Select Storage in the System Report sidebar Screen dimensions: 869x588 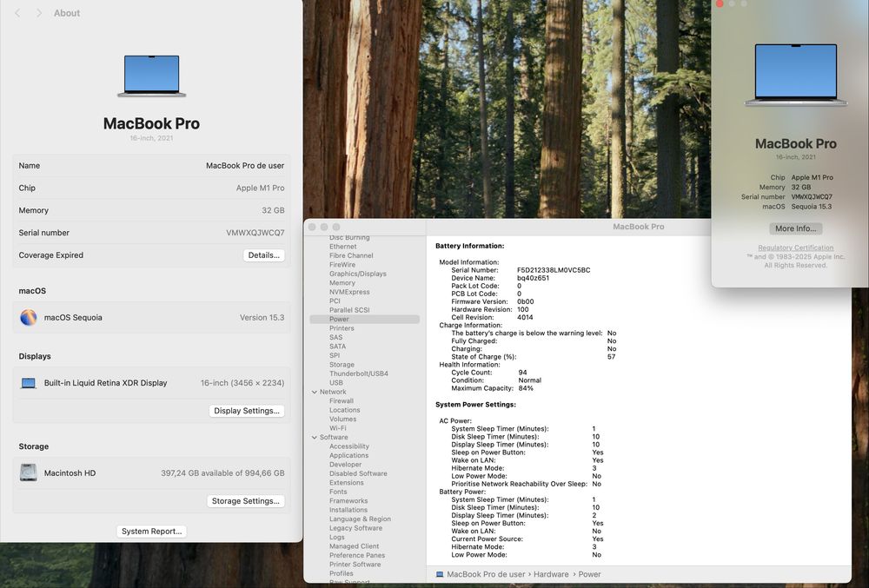coord(342,364)
